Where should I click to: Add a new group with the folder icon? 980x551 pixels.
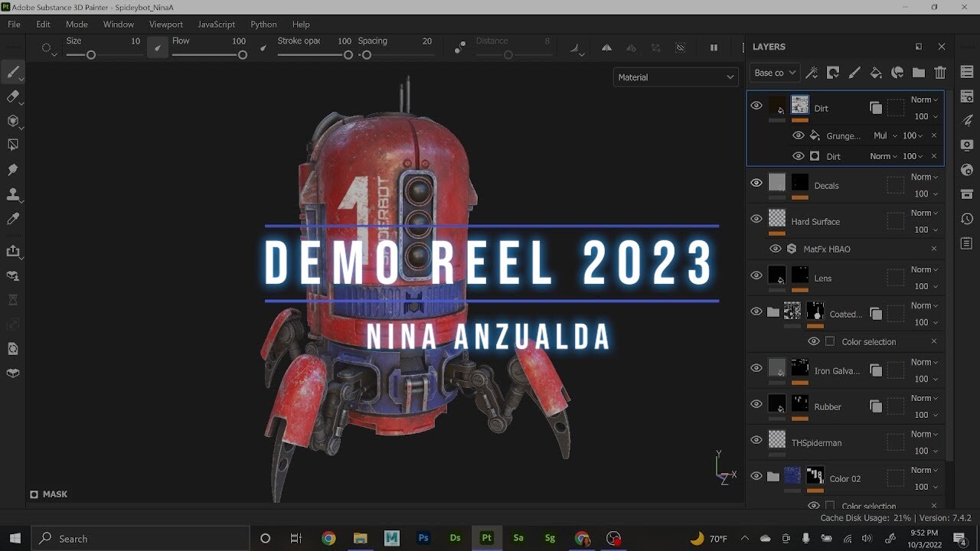(x=919, y=72)
